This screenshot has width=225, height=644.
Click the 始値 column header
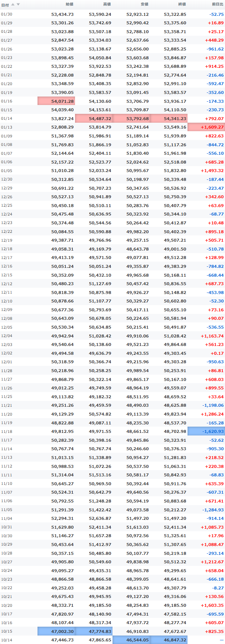tap(69, 4)
